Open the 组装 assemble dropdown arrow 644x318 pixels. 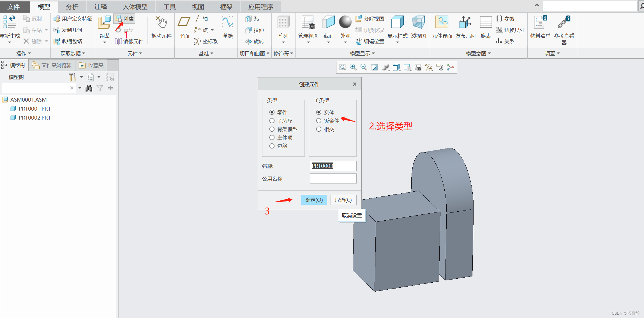coord(105,42)
